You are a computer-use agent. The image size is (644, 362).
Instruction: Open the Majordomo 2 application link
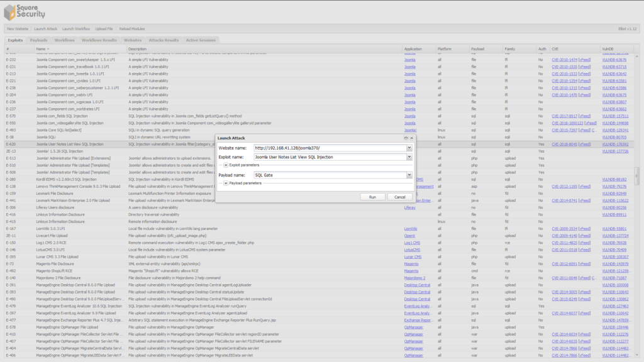pyautogui.click(x=414, y=278)
